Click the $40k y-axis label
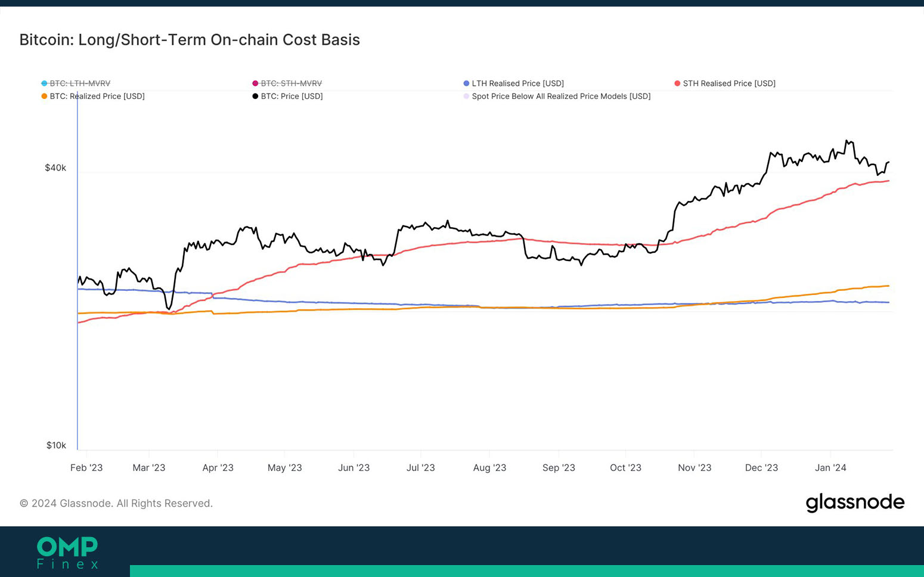Image resolution: width=924 pixels, height=577 pixels. click(x=55, y=168)
